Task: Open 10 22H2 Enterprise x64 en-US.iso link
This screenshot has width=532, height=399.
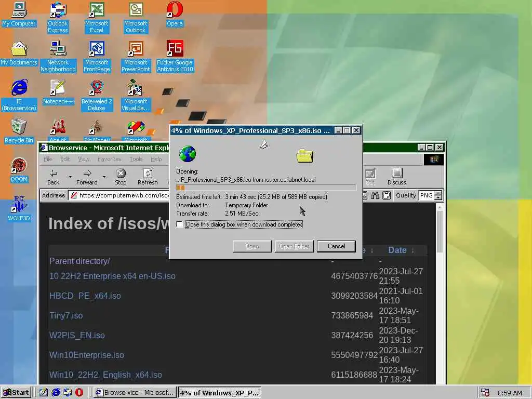Action: (112, 276)
